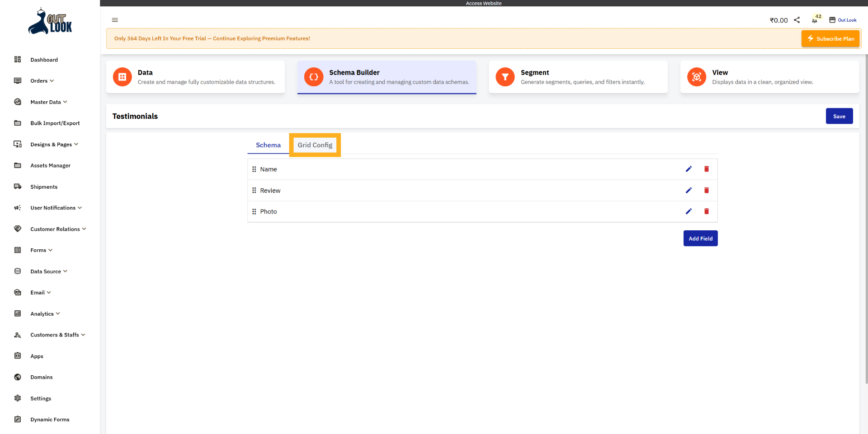Expand Customer Relations submenu
868x434 pixels.
click(58, 229)
